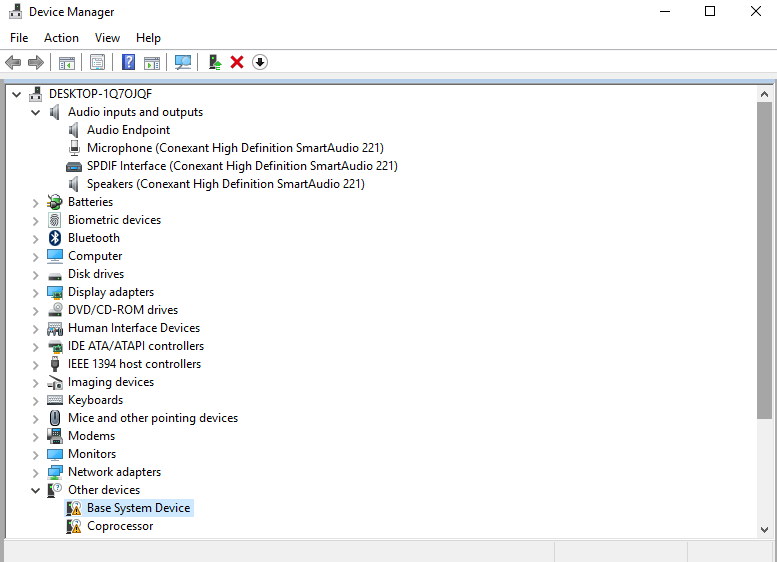Open the Properties toolbar icon
Image resolution: width=777 pixels, height=562 pixels.
[x=98, y=62]
